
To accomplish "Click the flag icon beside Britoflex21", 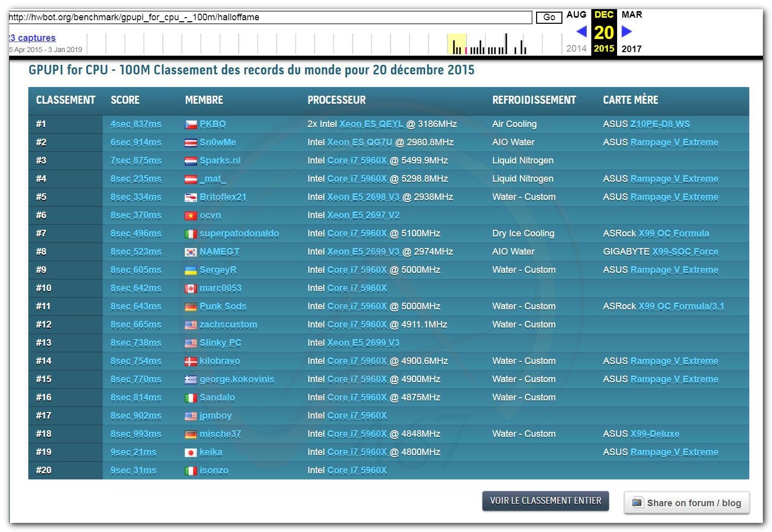I will [190, 197].
